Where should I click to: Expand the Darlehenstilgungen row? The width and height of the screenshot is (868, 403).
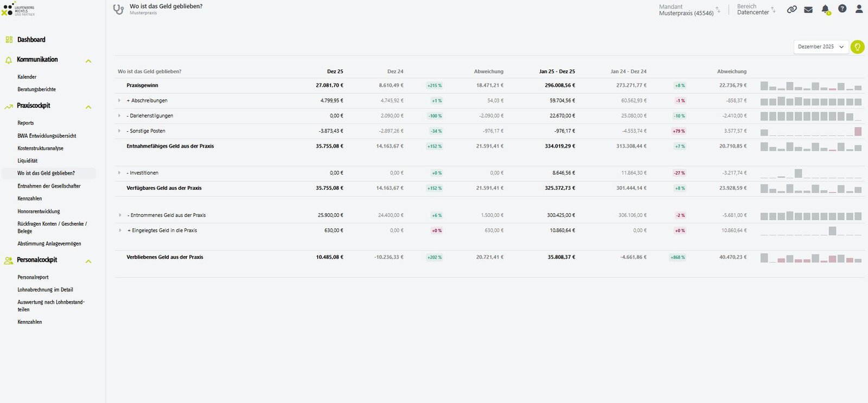coord(119,116)
